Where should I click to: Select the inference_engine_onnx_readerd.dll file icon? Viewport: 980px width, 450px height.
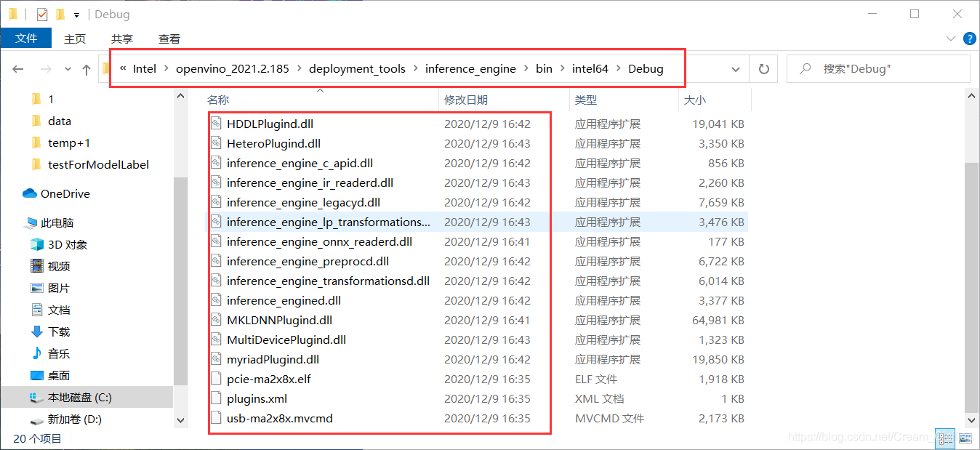pyautogui.click(x=215, y=242)
